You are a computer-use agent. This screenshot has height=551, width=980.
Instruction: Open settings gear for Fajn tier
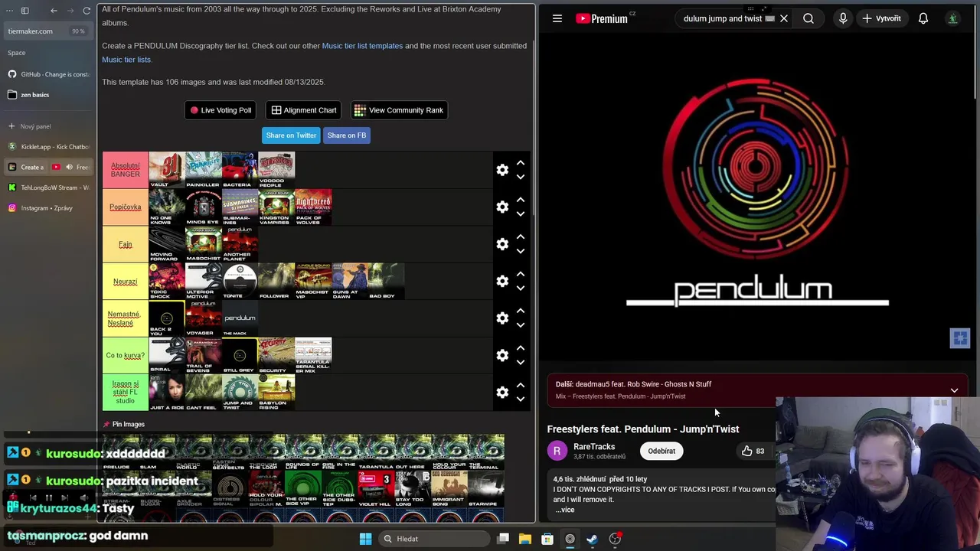(502, 244)
